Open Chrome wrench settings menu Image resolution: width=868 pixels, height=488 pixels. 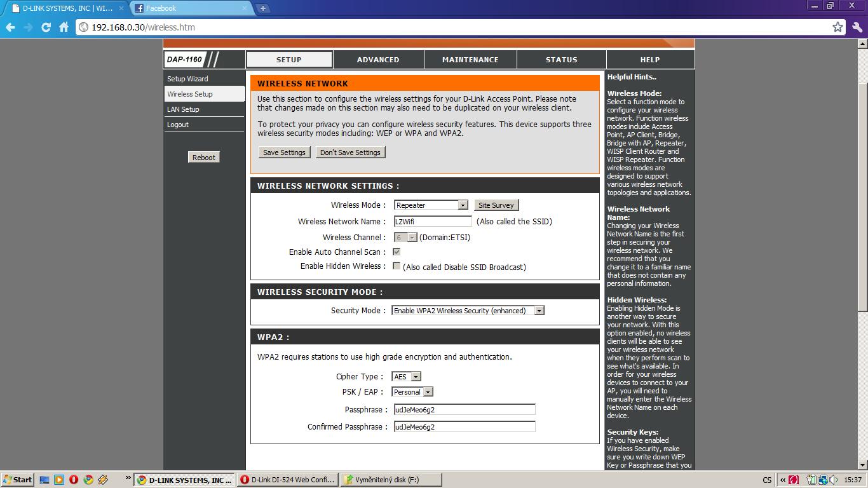(x=857, y=27)
